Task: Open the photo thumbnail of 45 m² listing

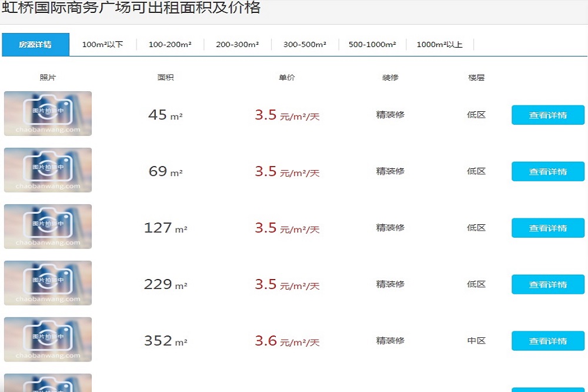Action: pyautogui.click(x=48, y=114)
